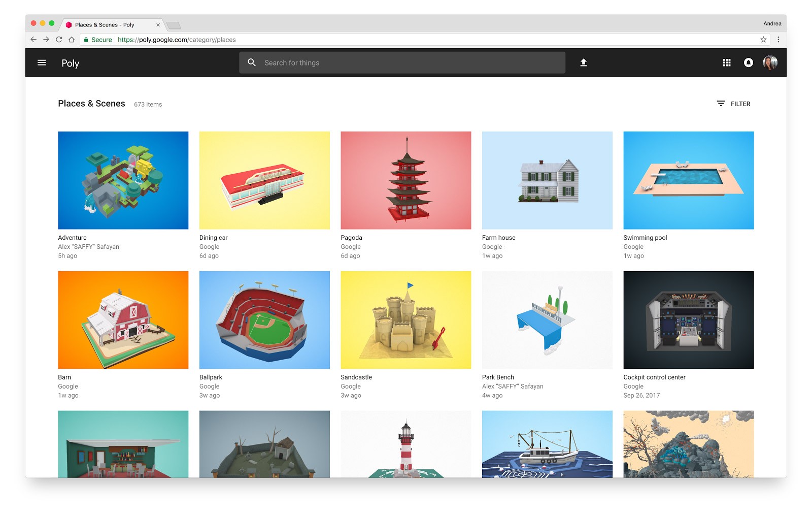Close the Places & Scenes tab
This screenshot has height=514, width=812.
coord(158,25)
